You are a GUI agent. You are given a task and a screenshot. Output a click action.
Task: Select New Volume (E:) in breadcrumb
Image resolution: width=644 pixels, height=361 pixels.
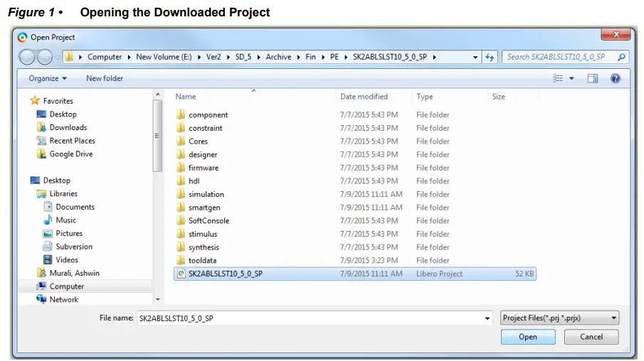164,57
